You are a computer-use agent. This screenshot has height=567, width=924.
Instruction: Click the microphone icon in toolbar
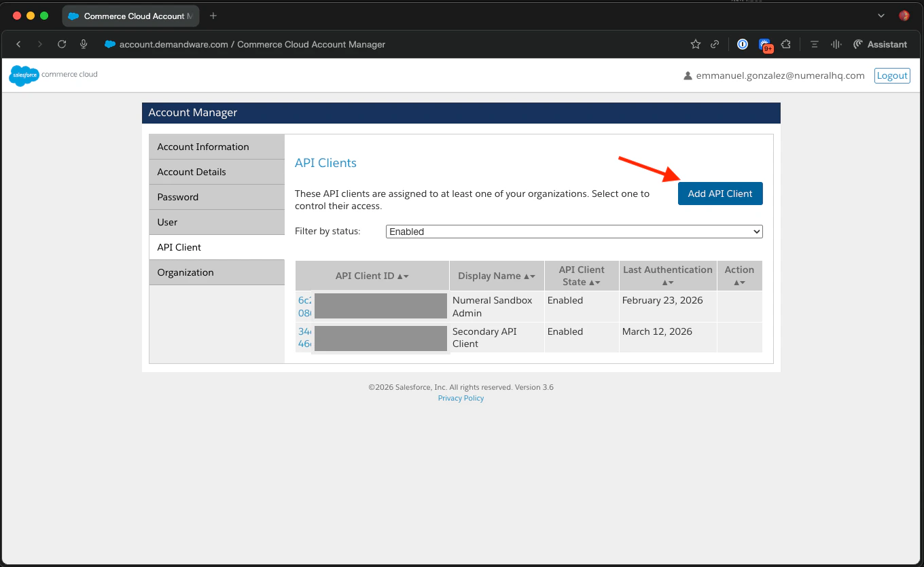click(84, 44)
